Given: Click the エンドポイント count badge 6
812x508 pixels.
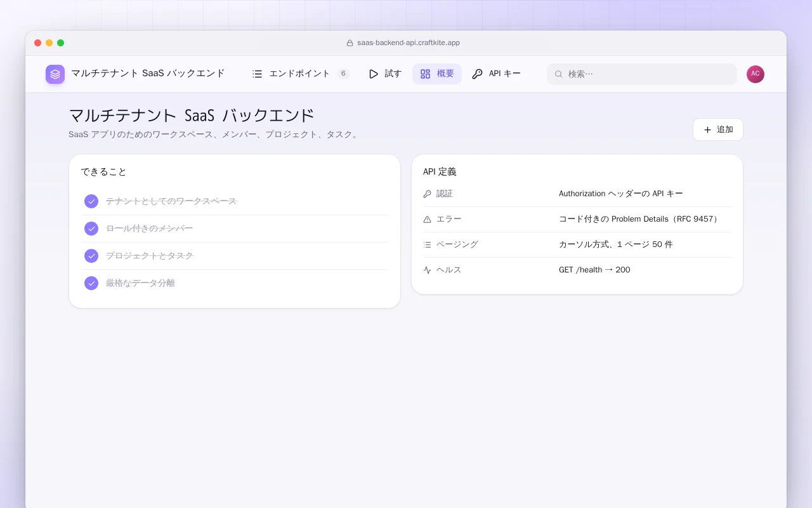Looking at the screenshot, I should pyautogui.click(x=343, y=74).
